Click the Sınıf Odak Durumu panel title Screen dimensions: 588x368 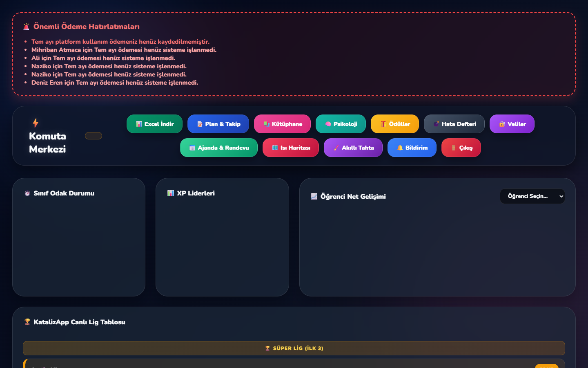(x=64, y=193)
